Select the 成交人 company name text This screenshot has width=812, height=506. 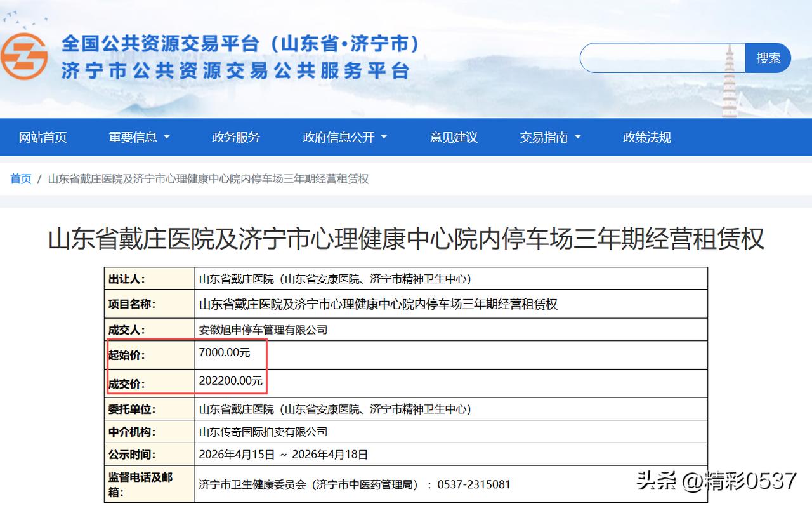263,330
